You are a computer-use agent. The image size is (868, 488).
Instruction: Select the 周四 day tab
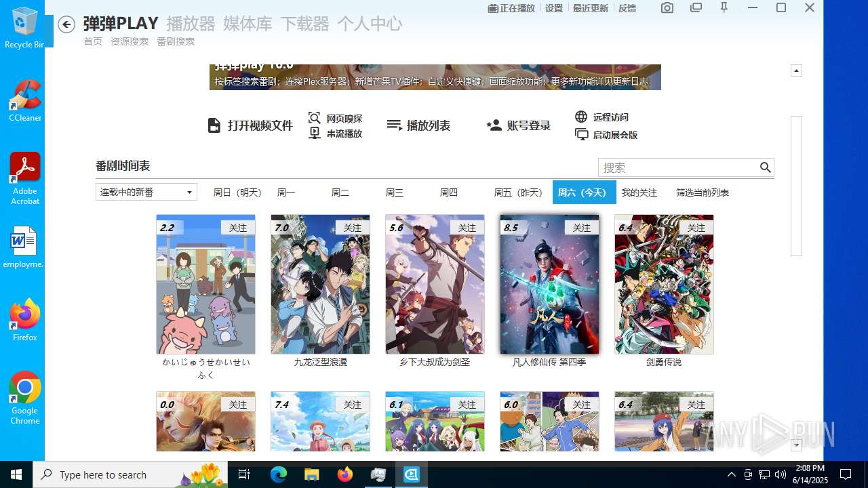pos(449,192)
